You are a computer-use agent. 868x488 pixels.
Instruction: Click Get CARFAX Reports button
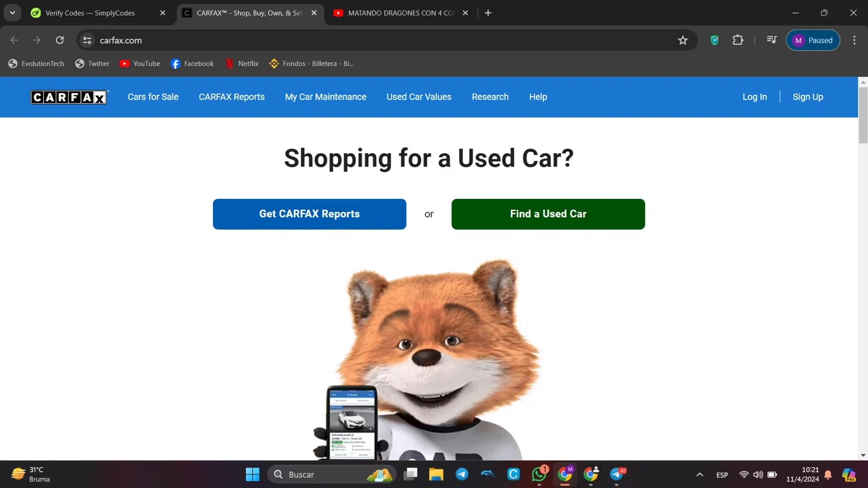310,214
